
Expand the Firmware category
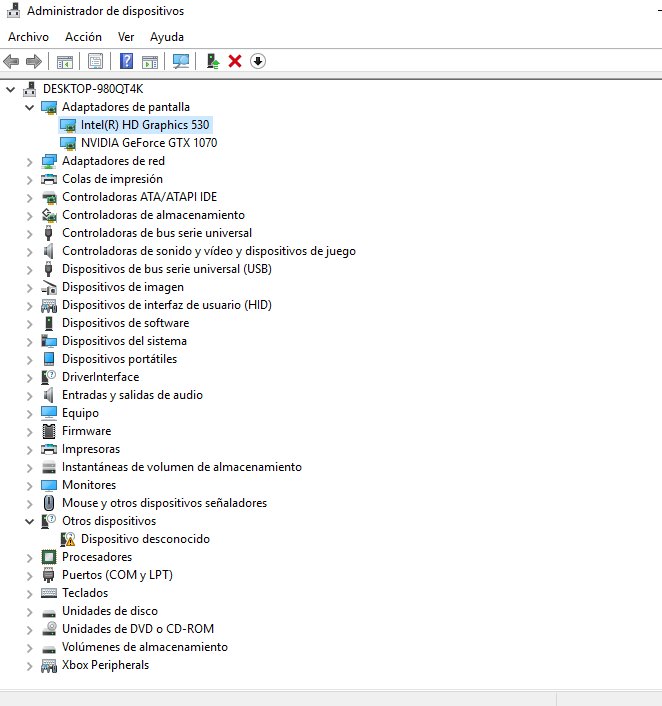pos(30,432)
